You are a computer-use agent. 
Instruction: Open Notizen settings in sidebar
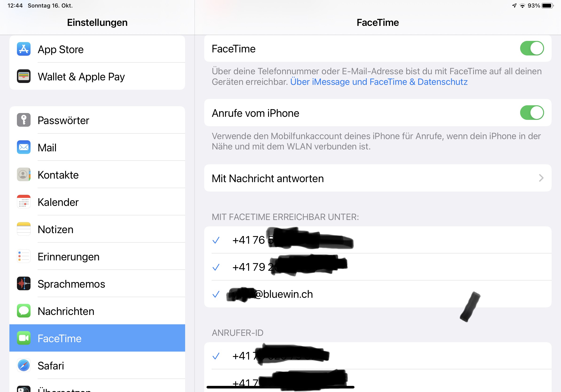(x=56, y=229)
